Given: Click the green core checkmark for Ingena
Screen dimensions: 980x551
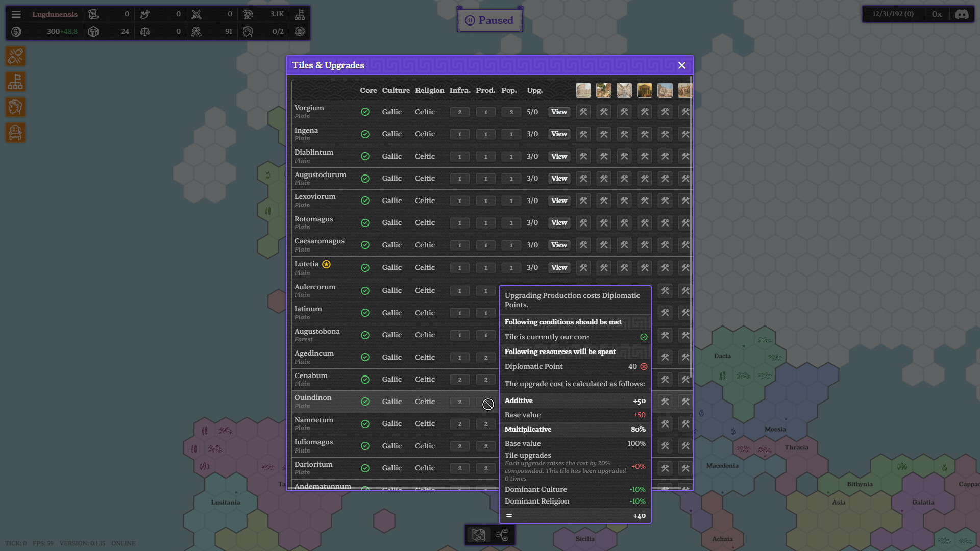Looking at the screenshot, I should pos(365,134).
